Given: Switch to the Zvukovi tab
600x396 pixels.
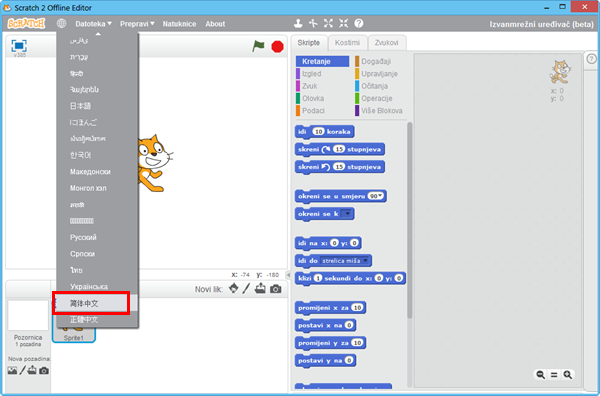Looking at the screenshot, I should [386, 42].
